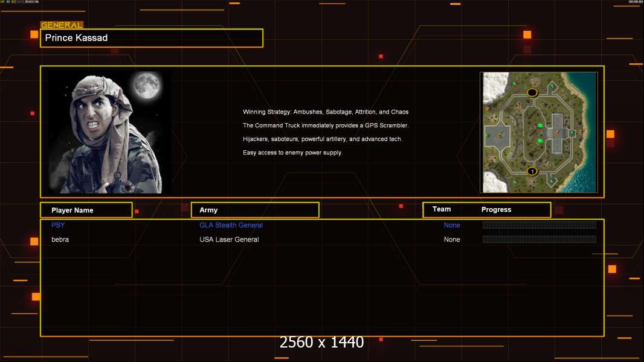
Task: Select player bebra in the list
Action: coord(60,240)
